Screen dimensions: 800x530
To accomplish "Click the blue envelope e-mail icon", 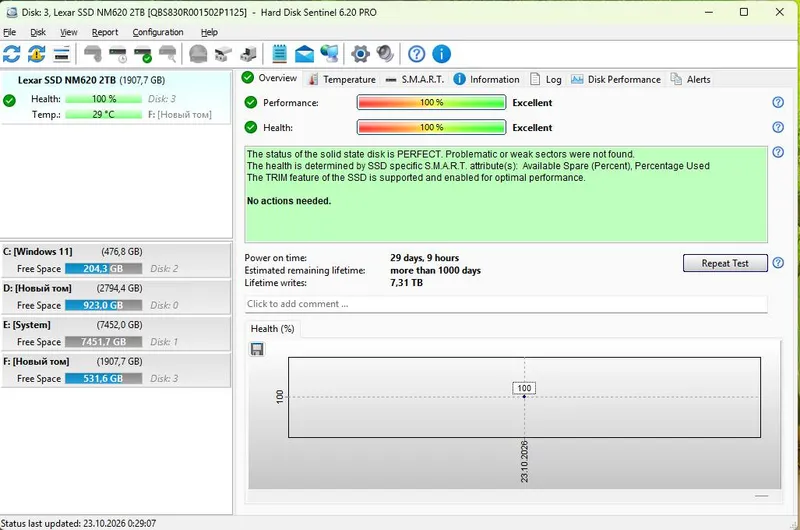I will [305, 54].
